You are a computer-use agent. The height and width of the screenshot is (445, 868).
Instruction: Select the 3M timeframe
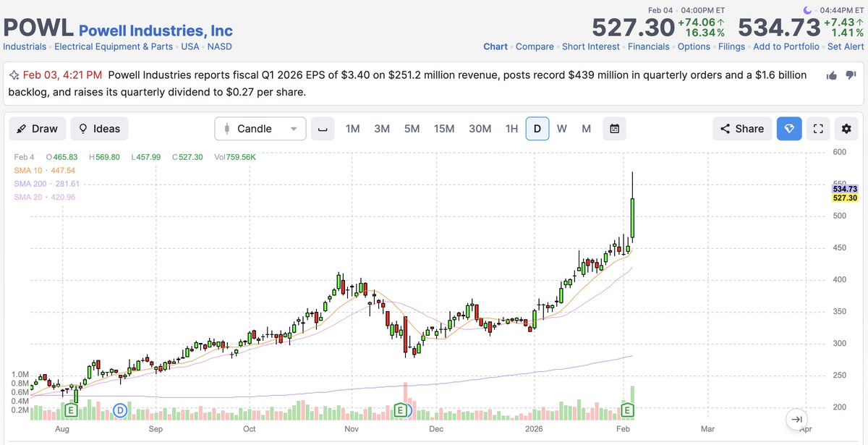382,129
